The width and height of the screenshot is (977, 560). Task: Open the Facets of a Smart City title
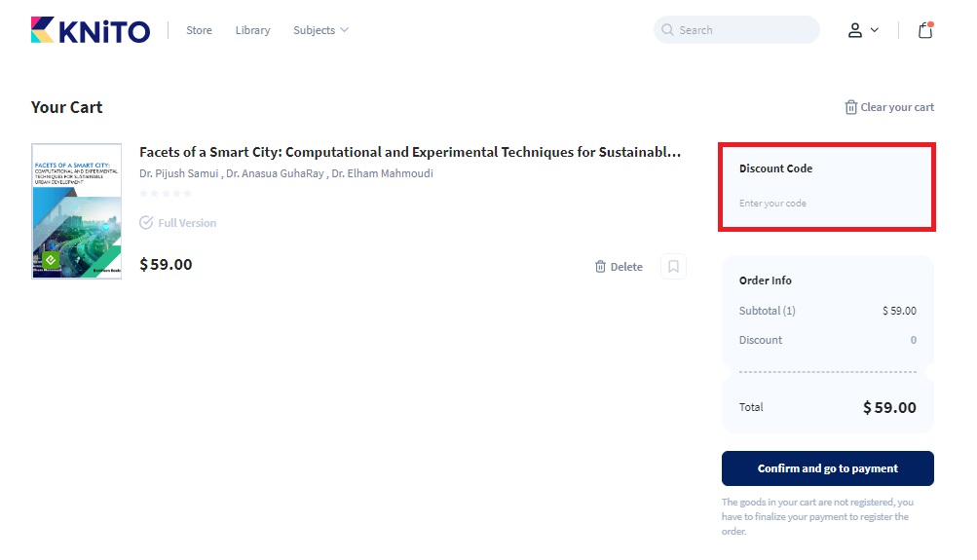point(409,152)
